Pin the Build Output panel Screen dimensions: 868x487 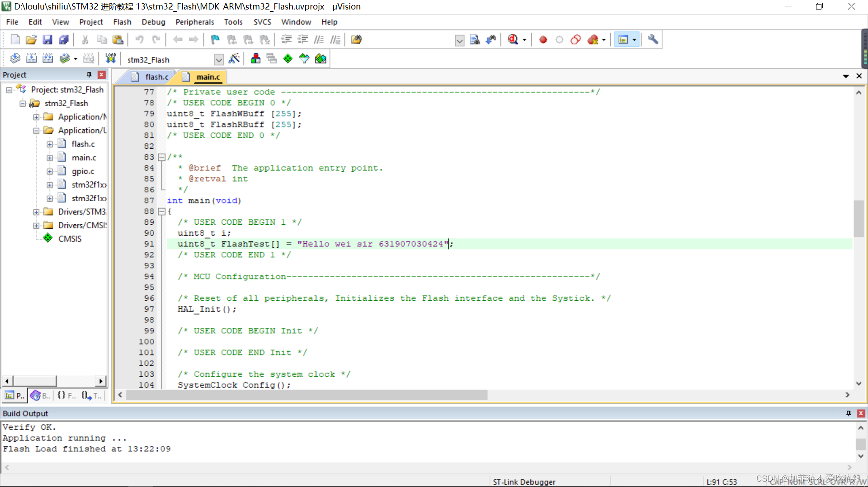pos(849,413)
